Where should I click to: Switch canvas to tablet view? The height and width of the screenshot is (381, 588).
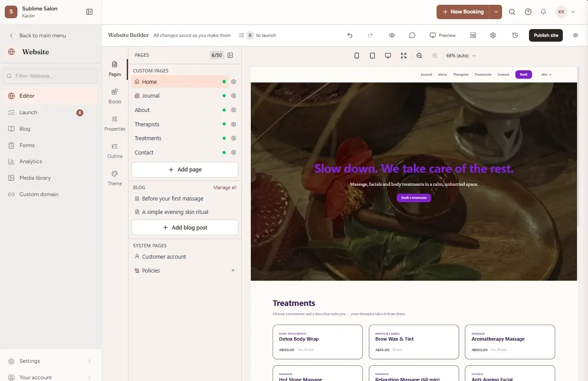pos(372,56)
